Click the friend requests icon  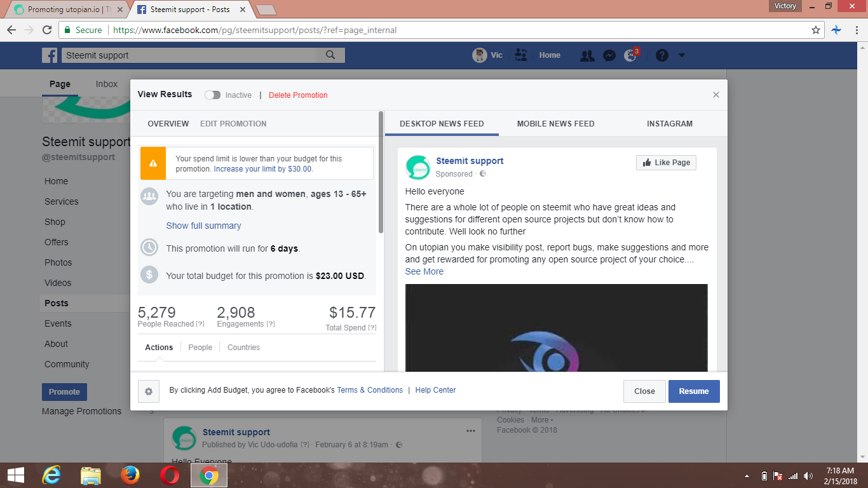pyautogui.click(x=587, y=55)
